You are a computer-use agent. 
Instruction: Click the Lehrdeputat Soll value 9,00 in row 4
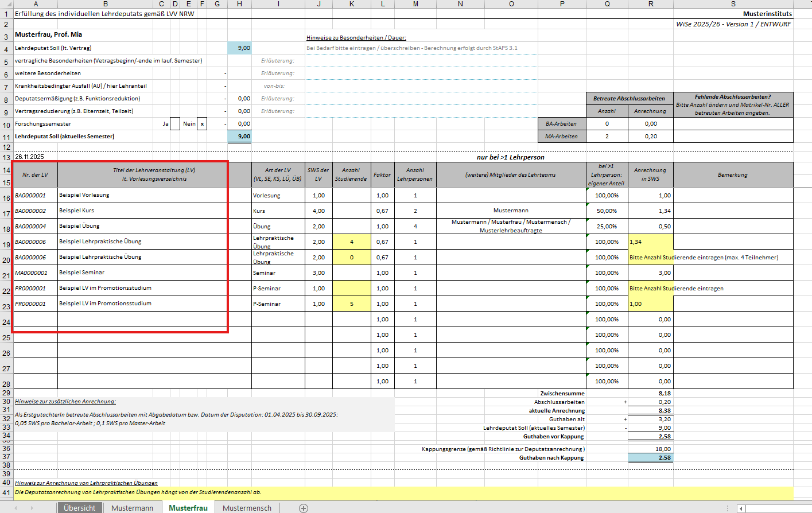pyautogui.click(x=239, y=48)
